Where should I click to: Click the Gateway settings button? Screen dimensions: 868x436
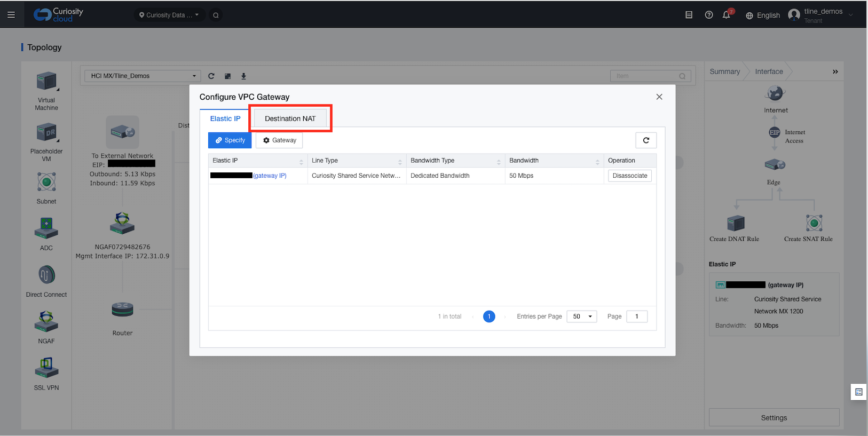click(x=279, y=140)
